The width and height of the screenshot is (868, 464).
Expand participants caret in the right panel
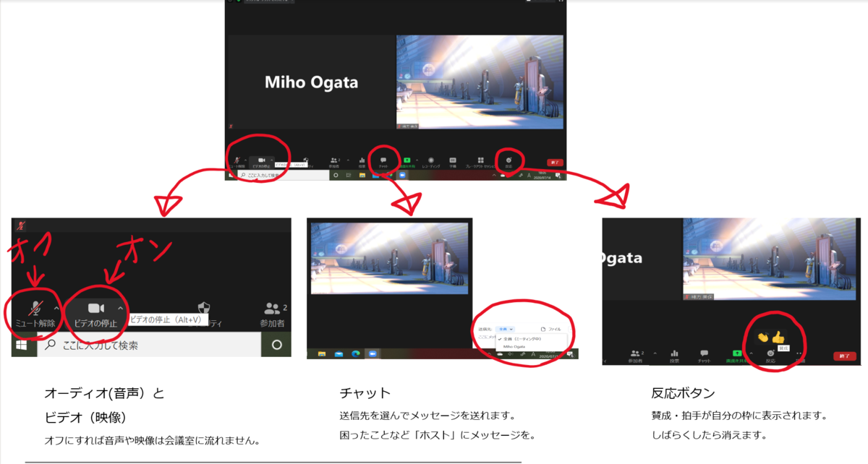point(655,353)
